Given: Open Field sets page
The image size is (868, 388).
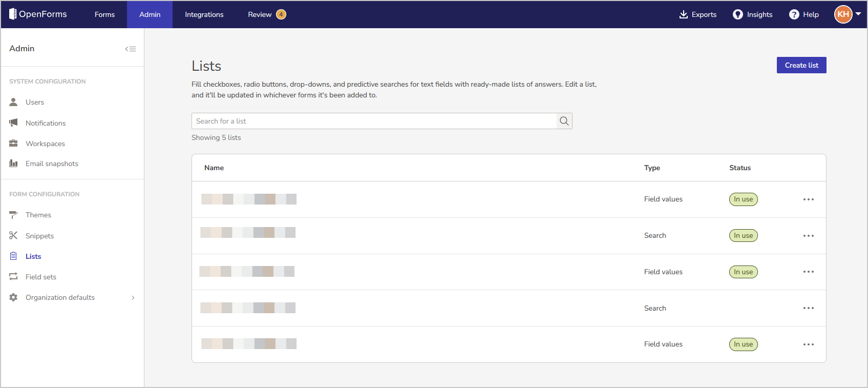Looking at the screenshot, I should 41,277.
